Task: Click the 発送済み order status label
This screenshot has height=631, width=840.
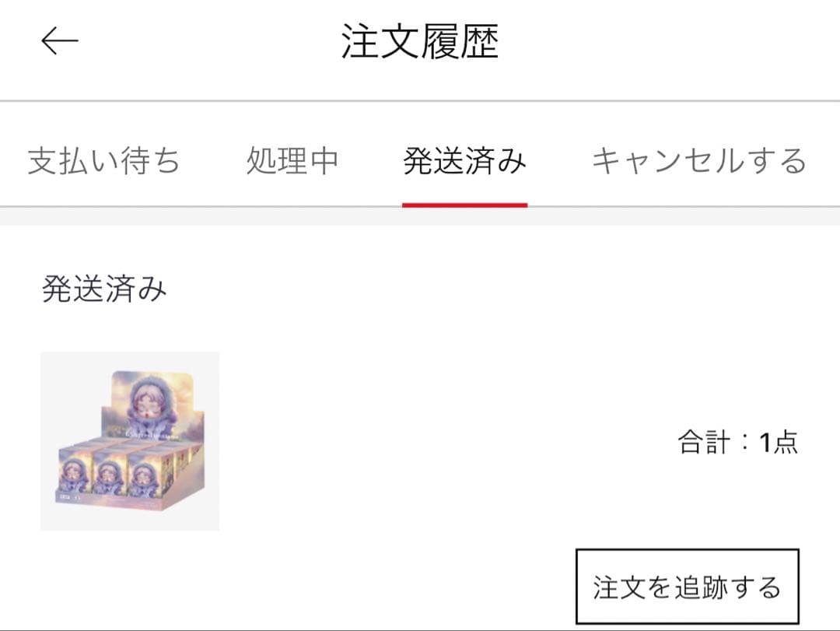Action: coord(104,289)
